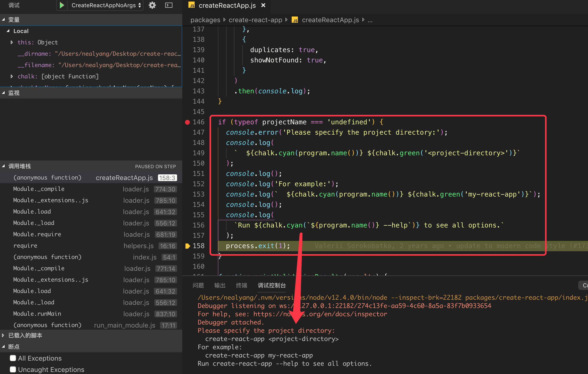Enable the Uncaught Exceptions breakpoint checkbox

pos(13,369)
